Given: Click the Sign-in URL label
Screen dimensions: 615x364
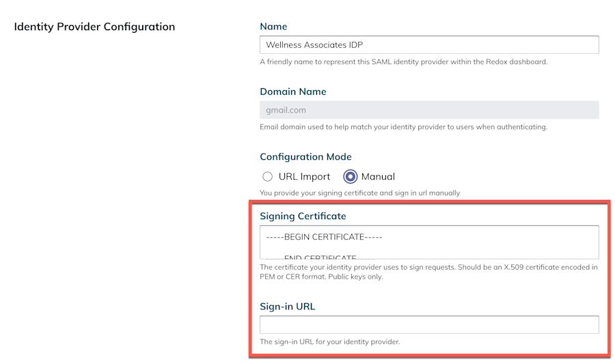Looking at the screenshot, I should click(288, 307).
